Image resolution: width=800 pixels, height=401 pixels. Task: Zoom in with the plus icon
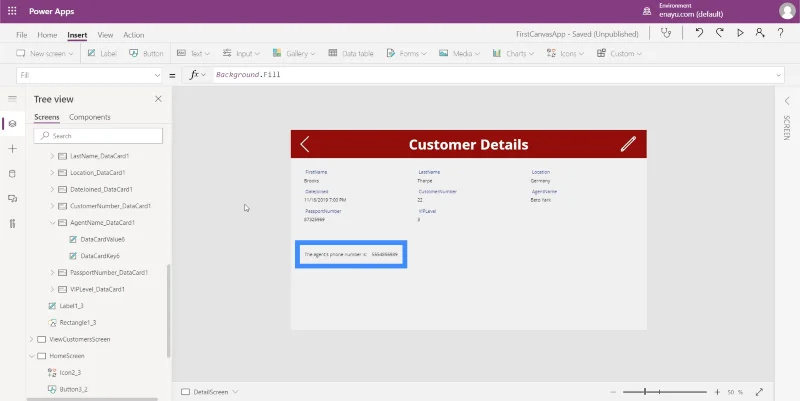coord(717,392)
